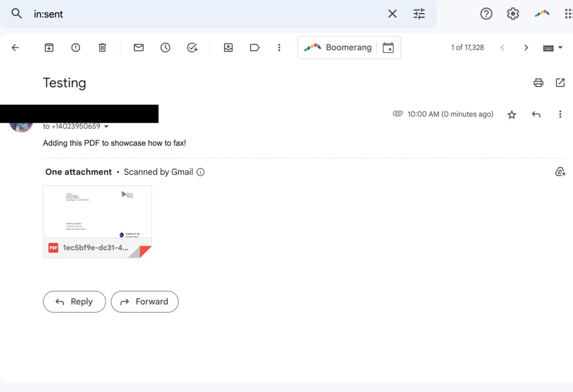Click the reply arrow icon in header
The image size is (573, 392).
tap(536, 115)
